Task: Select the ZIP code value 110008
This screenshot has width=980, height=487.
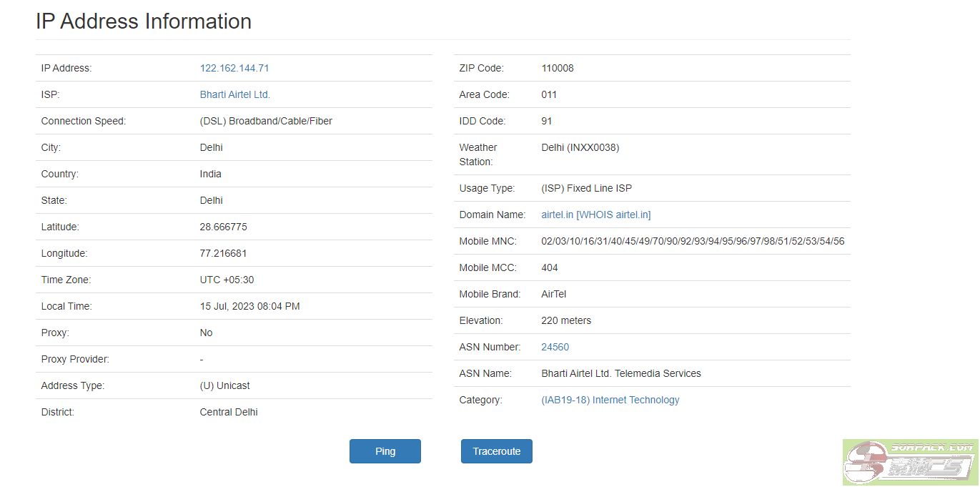Action: (558, 68)
